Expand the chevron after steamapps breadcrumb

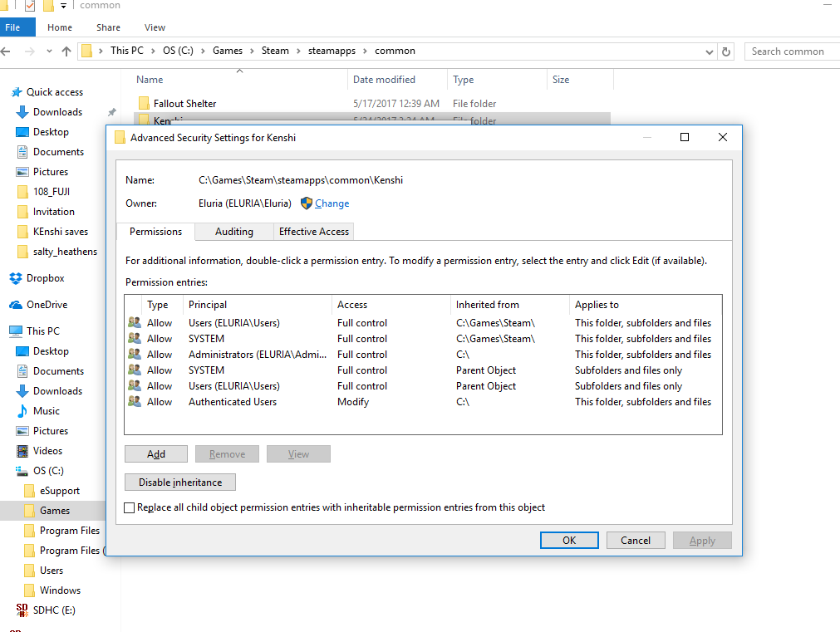click(x=365, y=51)
